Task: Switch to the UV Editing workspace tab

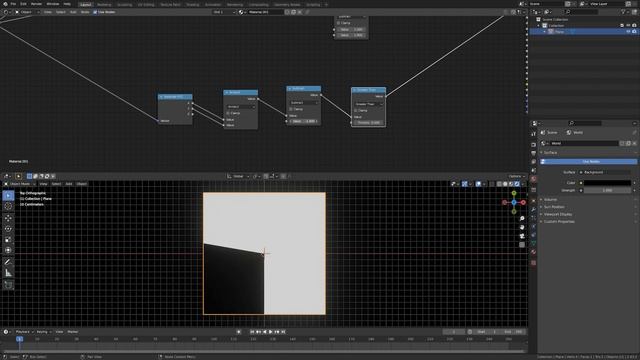Action: point(146,4)
